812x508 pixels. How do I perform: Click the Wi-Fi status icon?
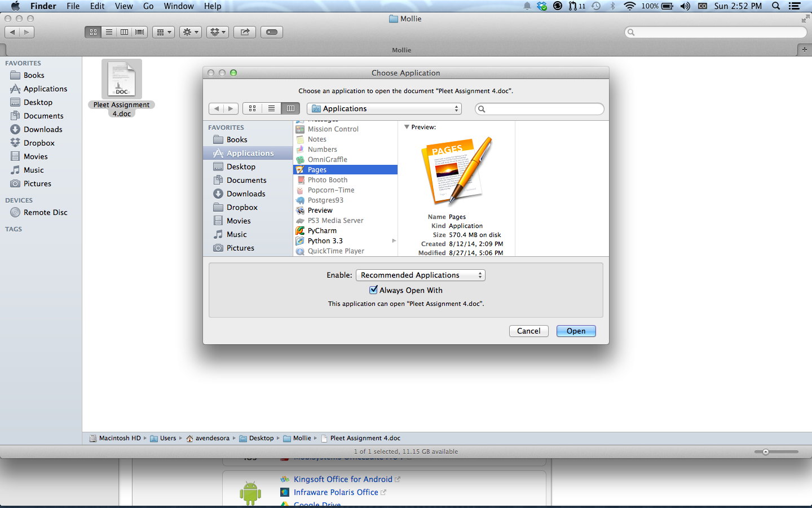(x=629, y=6)
